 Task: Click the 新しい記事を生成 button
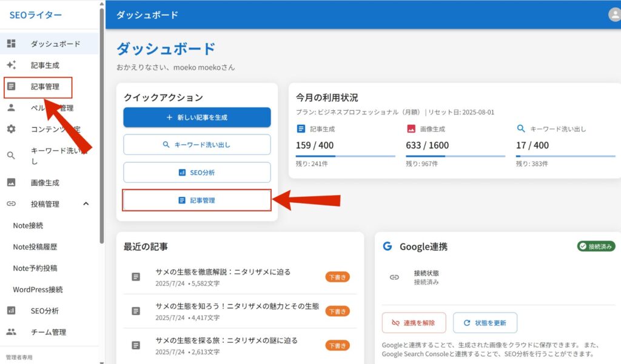[x=197, y=117]
